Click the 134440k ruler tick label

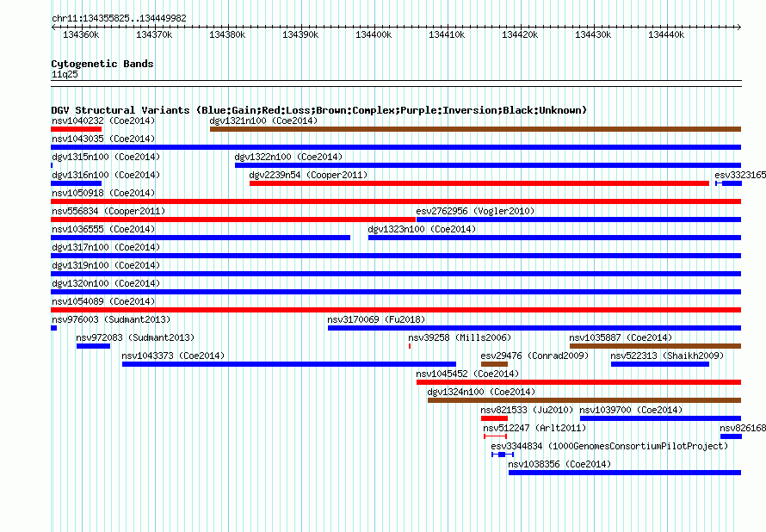(x=666, y=34)
